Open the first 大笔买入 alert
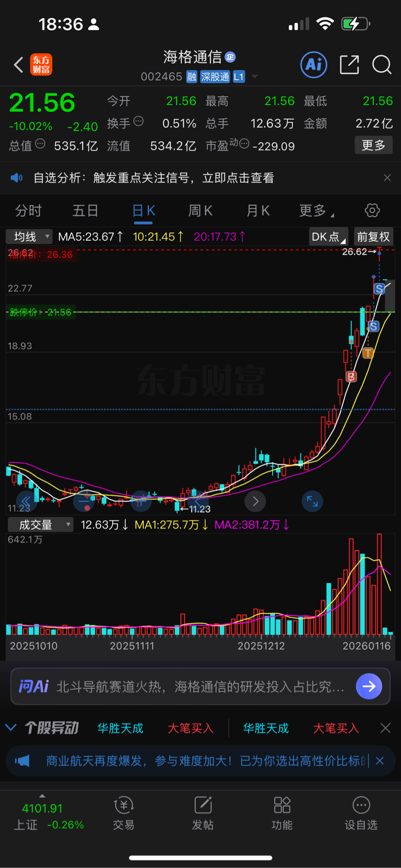401x868 pixels. coord(191,728)
